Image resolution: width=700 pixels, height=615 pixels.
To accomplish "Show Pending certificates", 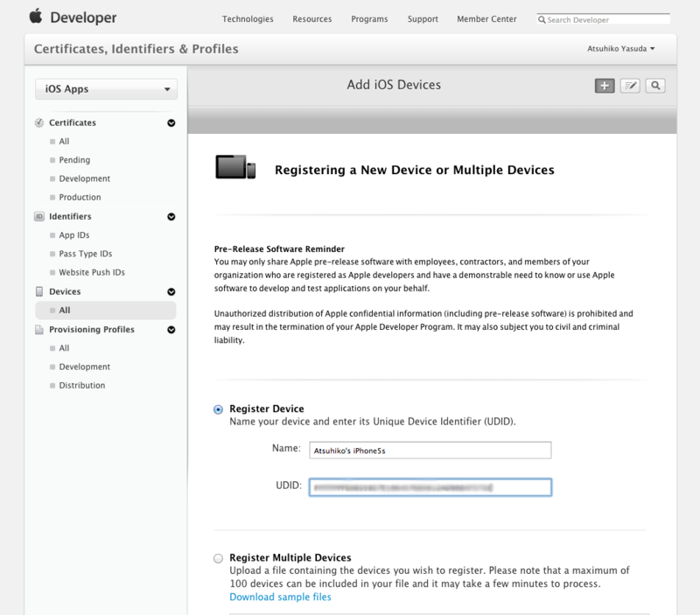I will [x=74, y=160].
